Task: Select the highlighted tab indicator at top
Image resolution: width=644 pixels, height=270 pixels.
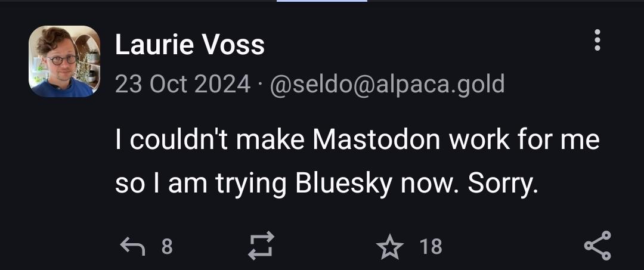Action: (322, 1)
